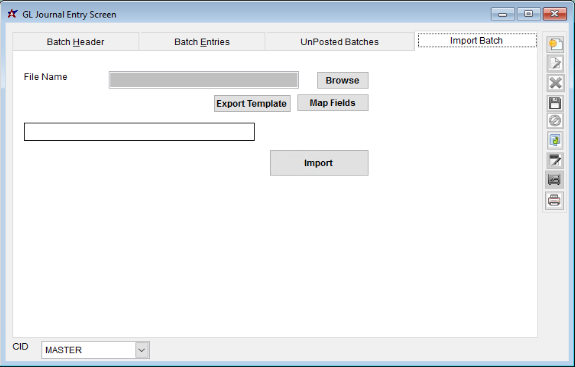
Task: Open the Batch Entries tab
Action: click(202, 42)
